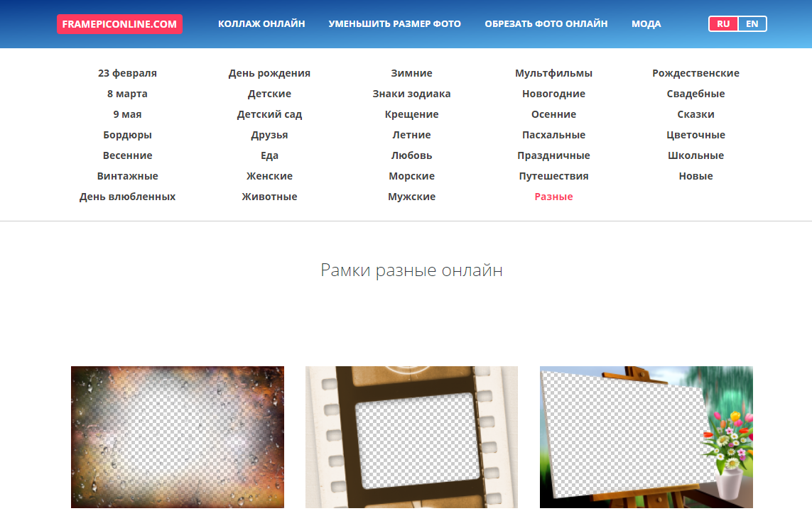Open the Свадебные category
This screenshot has height=511, width=812.
coord(696,94)
